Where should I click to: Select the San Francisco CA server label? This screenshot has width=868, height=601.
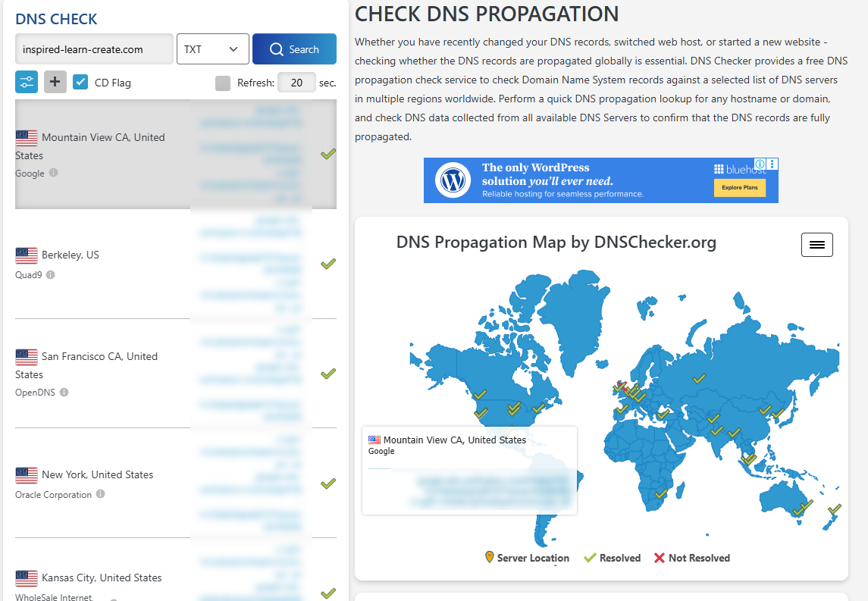click(x=86, y=365)
